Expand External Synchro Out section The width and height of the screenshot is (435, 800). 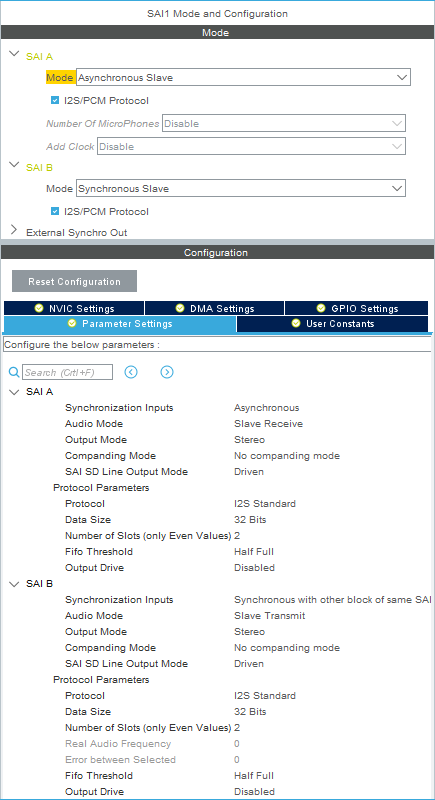tap(14, 232)
